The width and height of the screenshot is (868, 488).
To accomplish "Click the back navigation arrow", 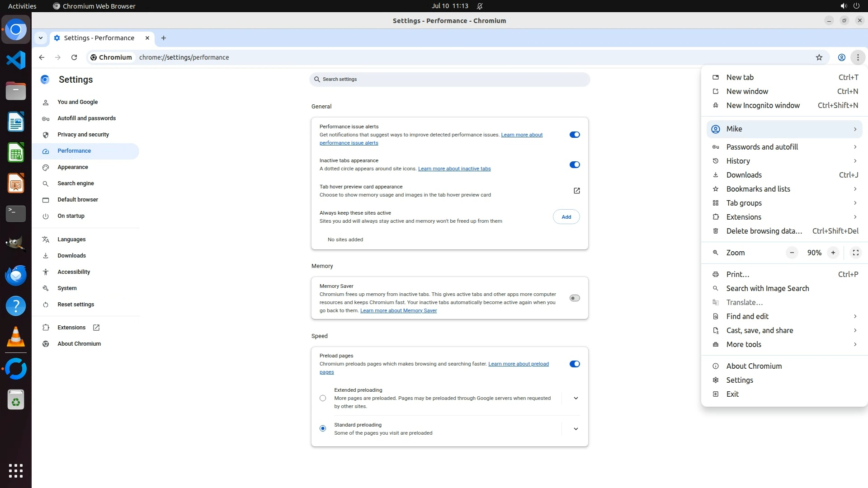I will (42, 57).
